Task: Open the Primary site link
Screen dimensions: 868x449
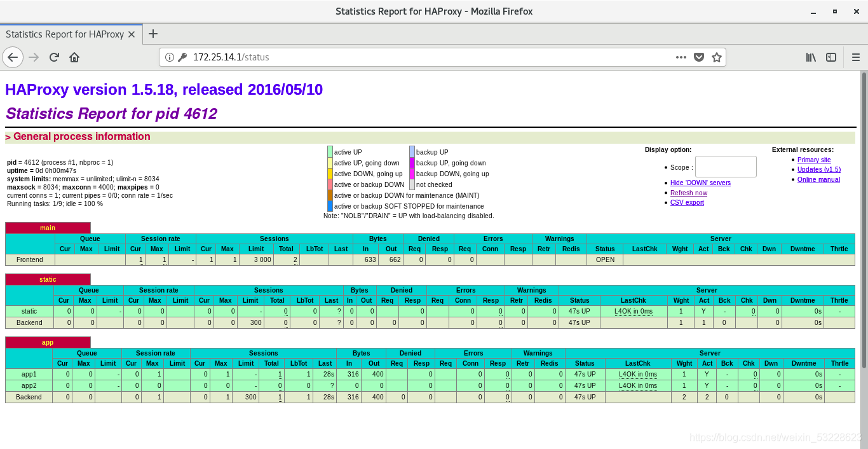Action: (x=814, y=160)
